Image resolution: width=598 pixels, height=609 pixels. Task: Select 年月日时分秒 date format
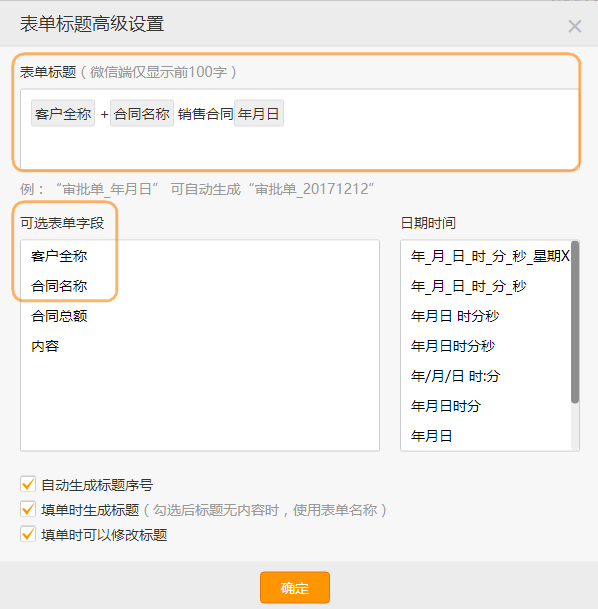[453, 346]
